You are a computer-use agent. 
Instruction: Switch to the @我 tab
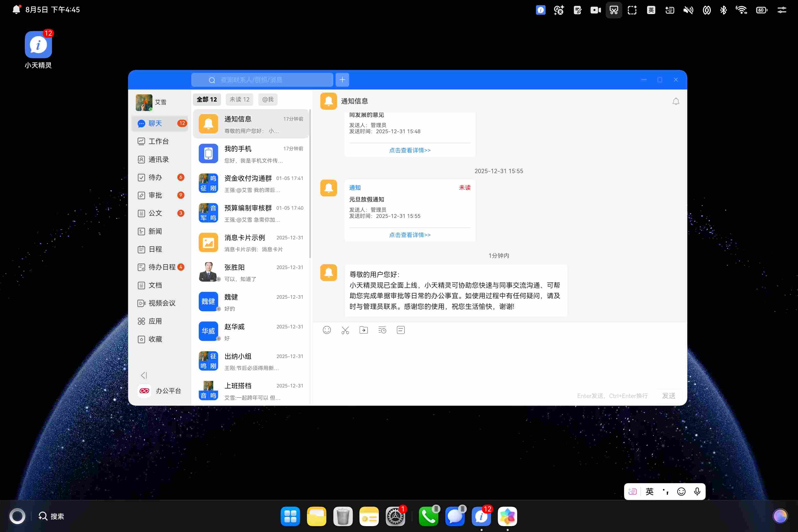(x=268, y=99)
